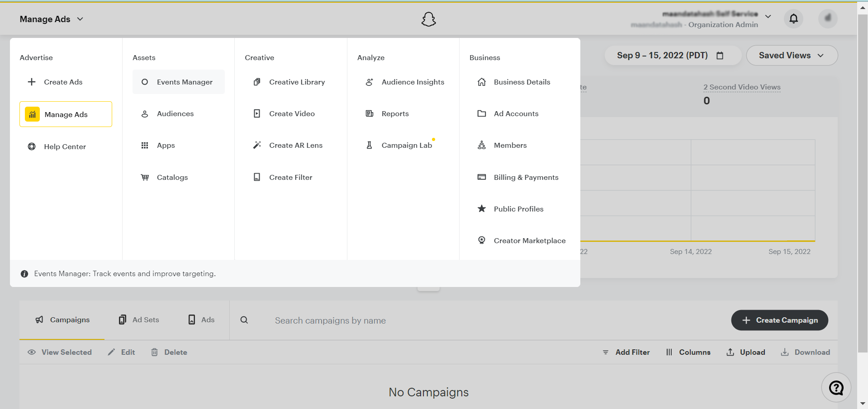Click the Campaign Lab flask icon
This screenshot has height=409, width=868.
(370, 145)
